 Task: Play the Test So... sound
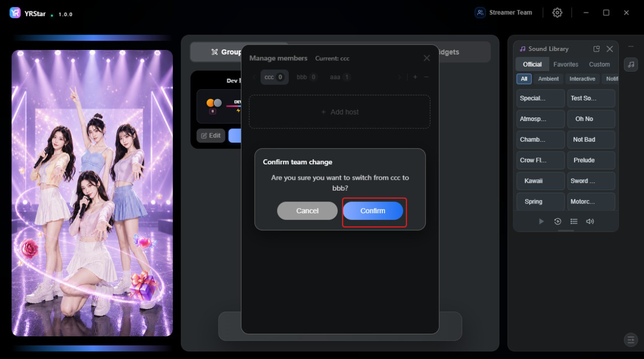click(591, 98)
